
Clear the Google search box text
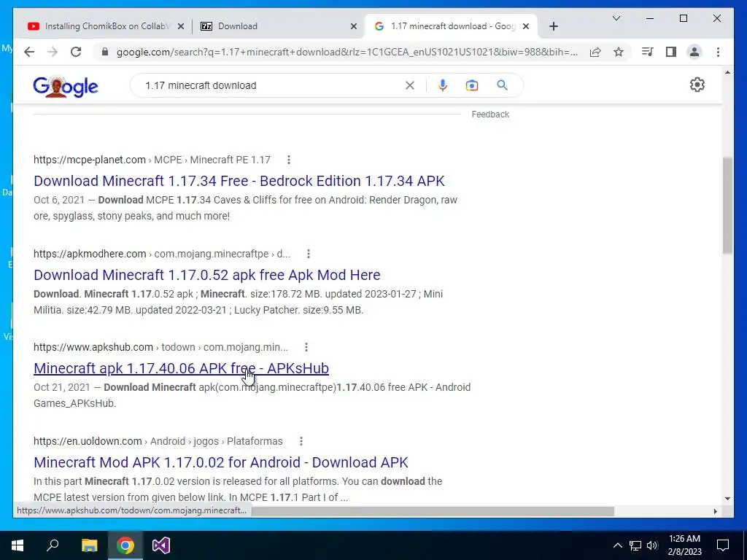click(410, 85)
